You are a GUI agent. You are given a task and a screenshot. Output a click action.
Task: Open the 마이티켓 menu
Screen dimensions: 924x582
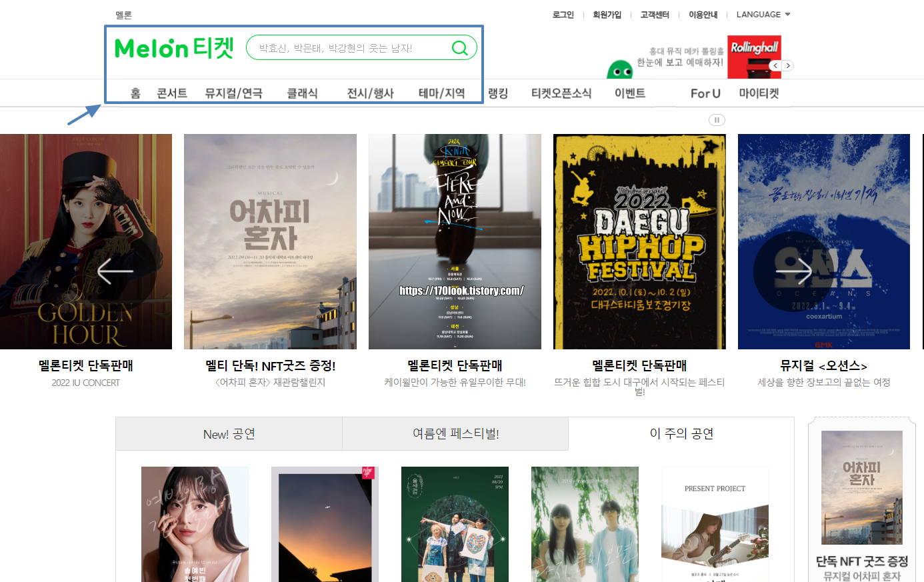(x=759, y=93)
